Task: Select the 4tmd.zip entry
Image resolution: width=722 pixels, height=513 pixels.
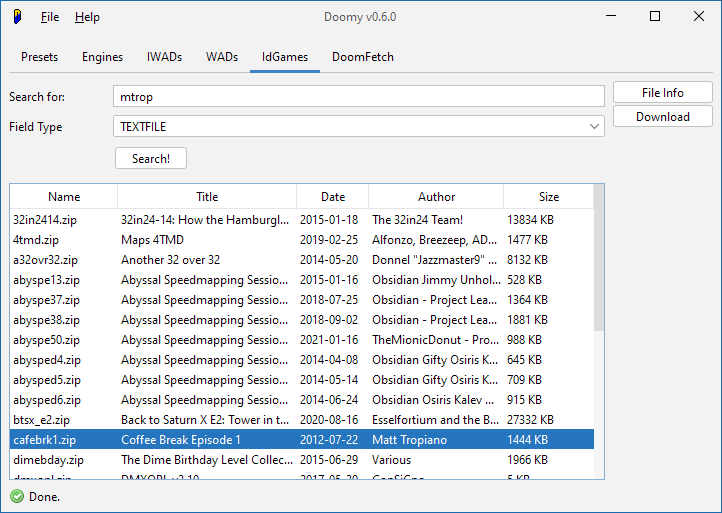Action: click(36, 240)
